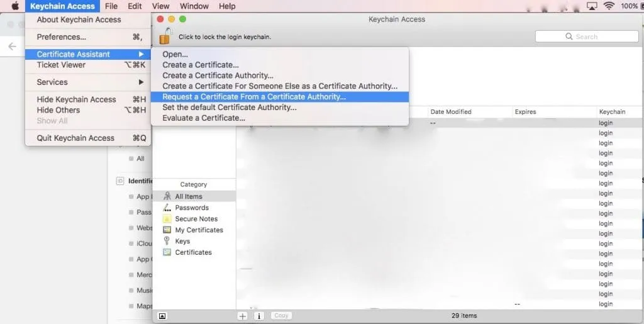Viewport: 644px width, 324px height.
Task: Choose Create a Certificate For Someone Else
Action: (280, 86)
